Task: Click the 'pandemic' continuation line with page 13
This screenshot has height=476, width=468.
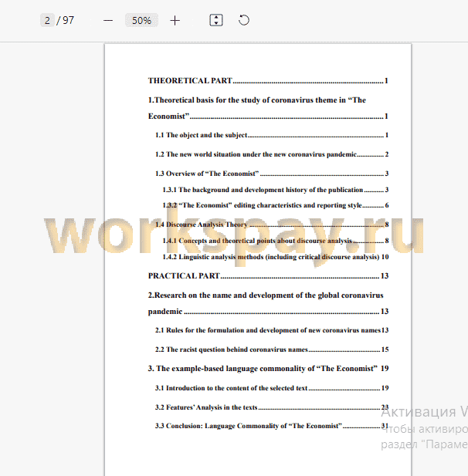Action: point(268,312)
